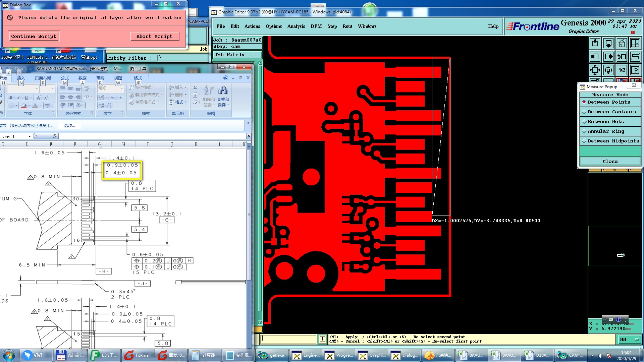644x362 pixels.
Task: Open the Analysis menu
Action: pyautogui.click(x=296, y=26)
